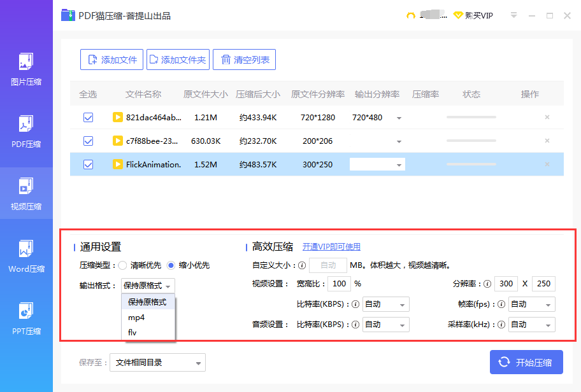Click the PDF猫压缩 app logo icon
This screenshot has width=581, height=392.
(68, 15)
